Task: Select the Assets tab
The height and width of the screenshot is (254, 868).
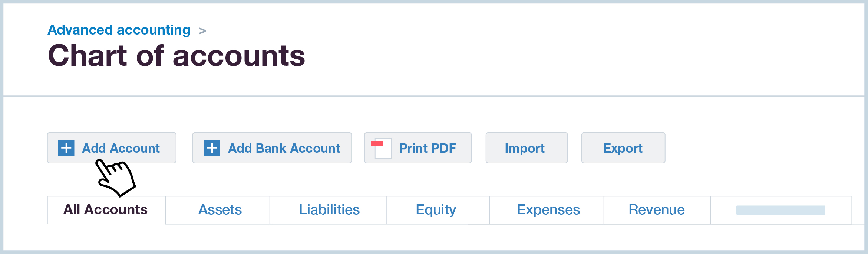Action: [x=220, y=209]
